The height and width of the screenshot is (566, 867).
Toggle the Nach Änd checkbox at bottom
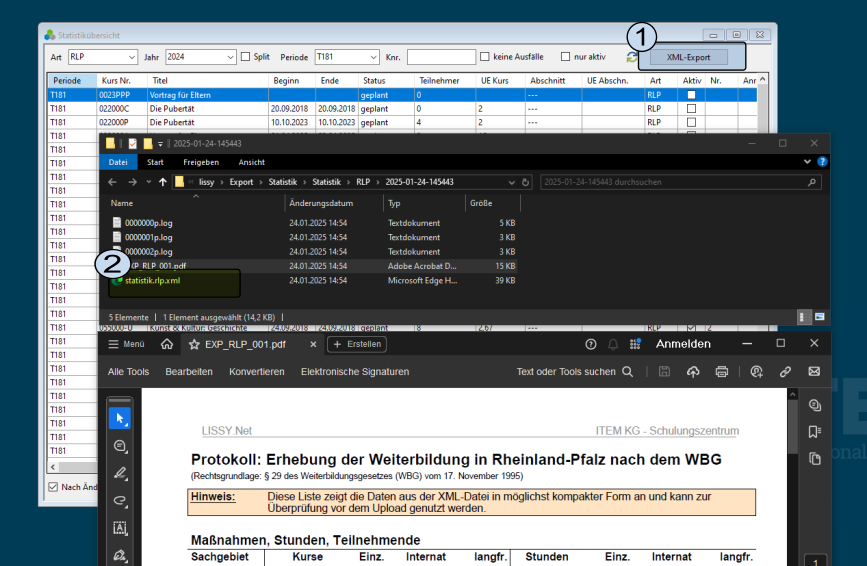(x=53, y=487)
